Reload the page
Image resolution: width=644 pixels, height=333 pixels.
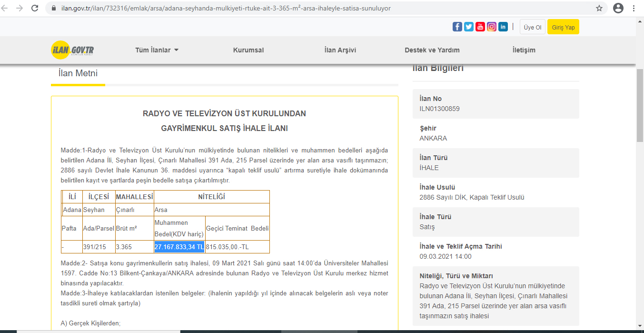coord(35,8)
